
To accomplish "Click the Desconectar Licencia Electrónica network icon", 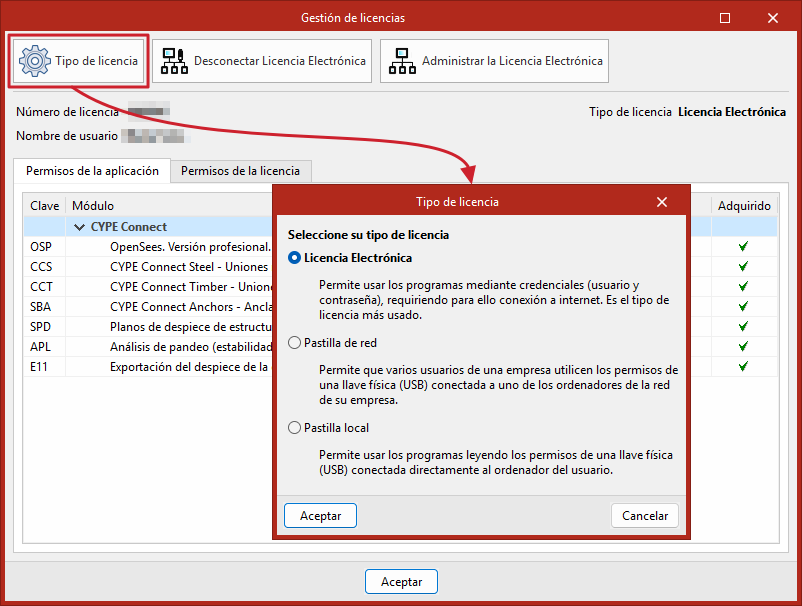I will 174,61.
